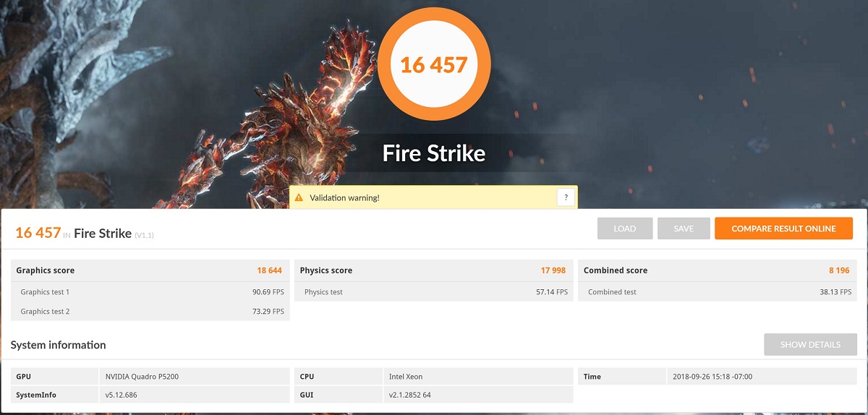Click the 2018-09-26 time value

pyautogui.click(x=712, y=377)
